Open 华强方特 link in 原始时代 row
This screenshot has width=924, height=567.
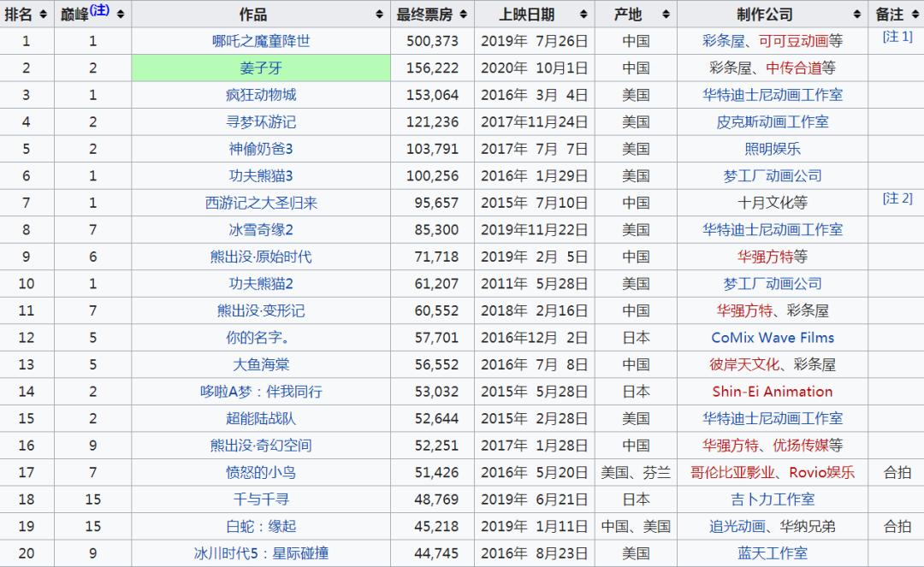tap(766, 257)
